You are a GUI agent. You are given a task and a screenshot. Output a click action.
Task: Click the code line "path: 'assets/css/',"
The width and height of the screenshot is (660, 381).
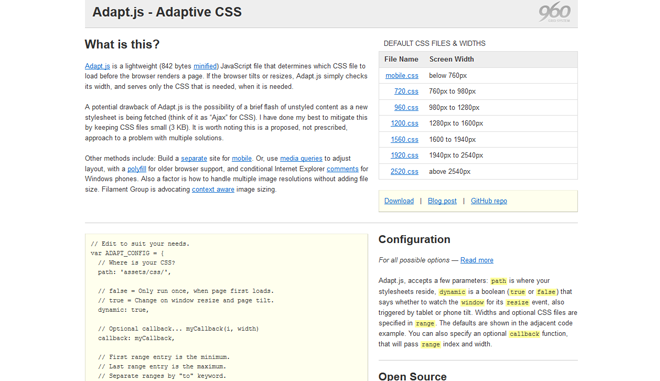135,272
